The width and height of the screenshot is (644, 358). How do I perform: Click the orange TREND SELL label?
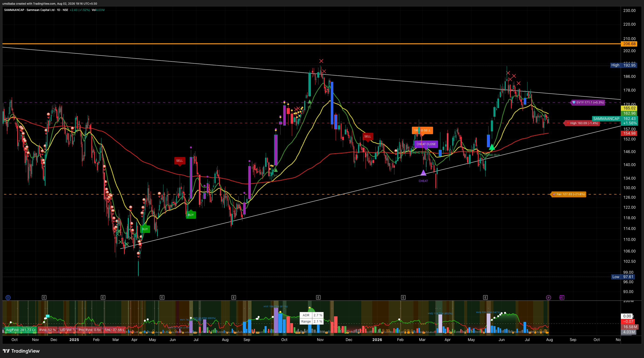point(422,130)
